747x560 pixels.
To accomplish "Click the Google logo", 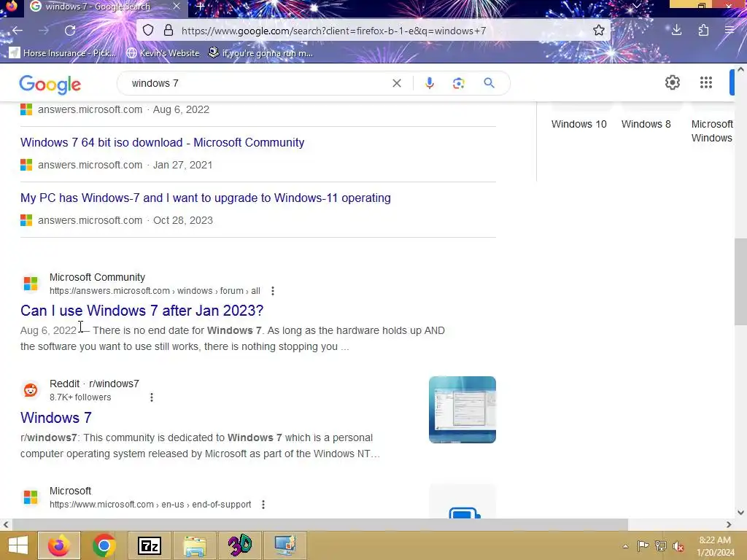I will click(50, 85).
